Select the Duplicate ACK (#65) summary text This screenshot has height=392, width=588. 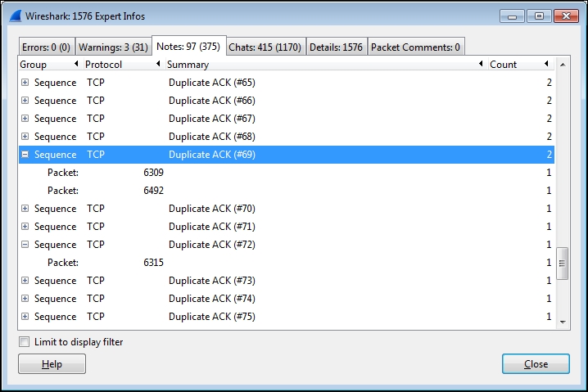click(x=212, y=83)
